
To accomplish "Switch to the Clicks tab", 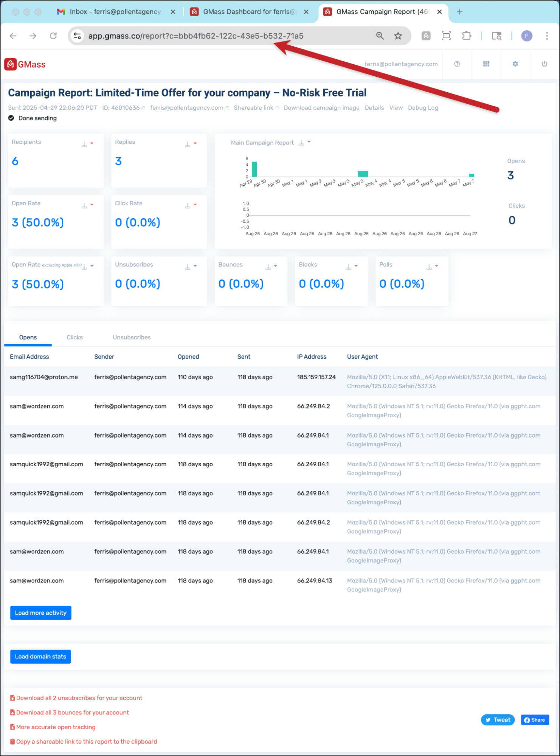I will click(x=74, y=337).
